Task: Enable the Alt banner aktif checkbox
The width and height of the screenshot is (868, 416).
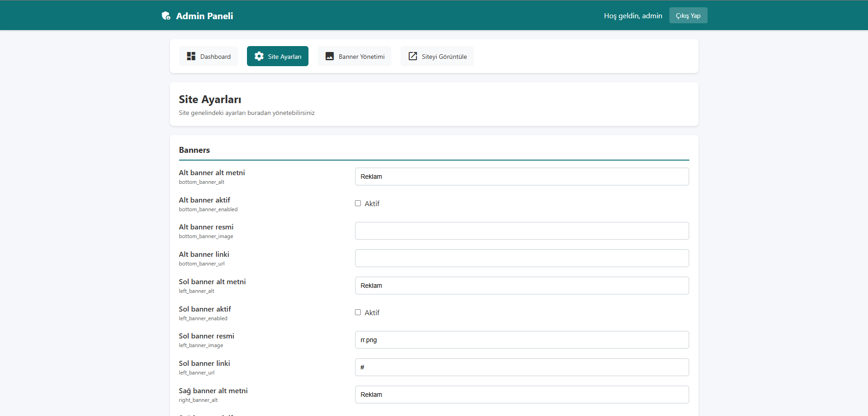Action: pos(358,203)
